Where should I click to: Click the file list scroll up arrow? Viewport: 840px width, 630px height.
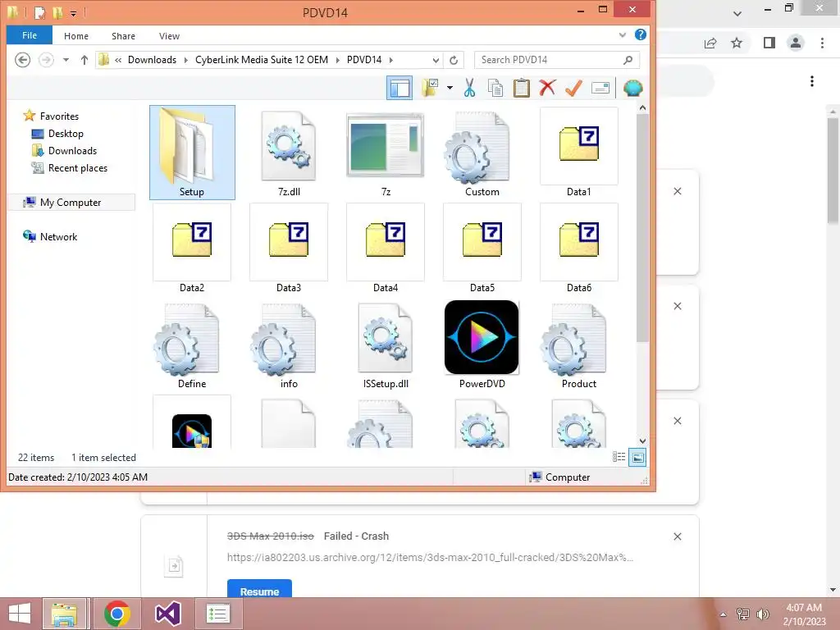pyautogui.click(x=642, y=107)
